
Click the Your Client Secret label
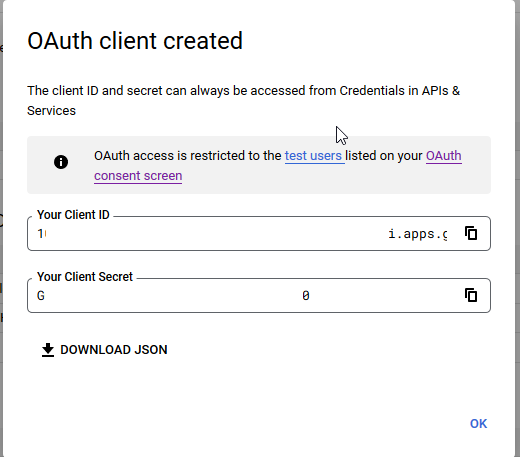point(85,277)
